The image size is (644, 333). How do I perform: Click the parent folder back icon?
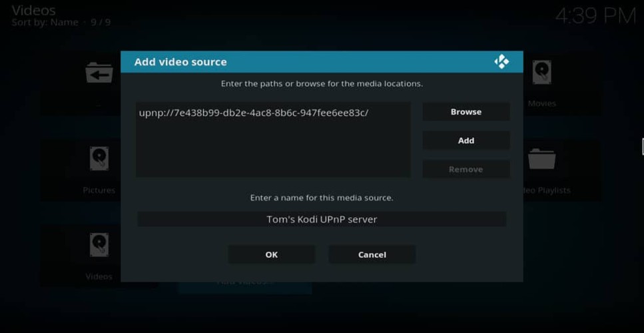click(x=99, y=73)
